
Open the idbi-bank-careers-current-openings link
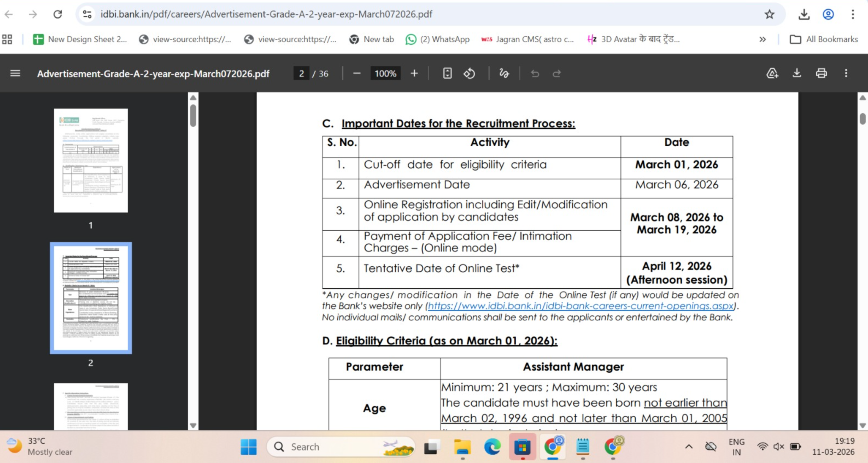580,306
